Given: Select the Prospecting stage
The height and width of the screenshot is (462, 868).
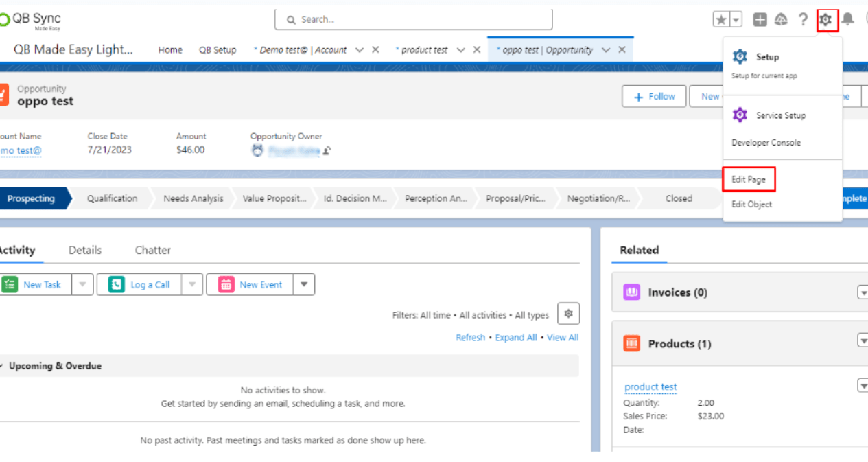Looking at the screenshot, I should point(31,198).
